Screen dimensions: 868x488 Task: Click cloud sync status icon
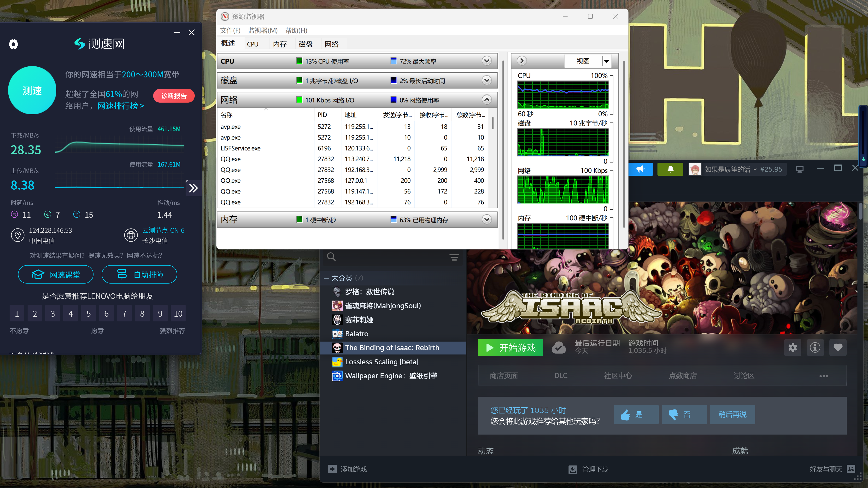point(558,348)
